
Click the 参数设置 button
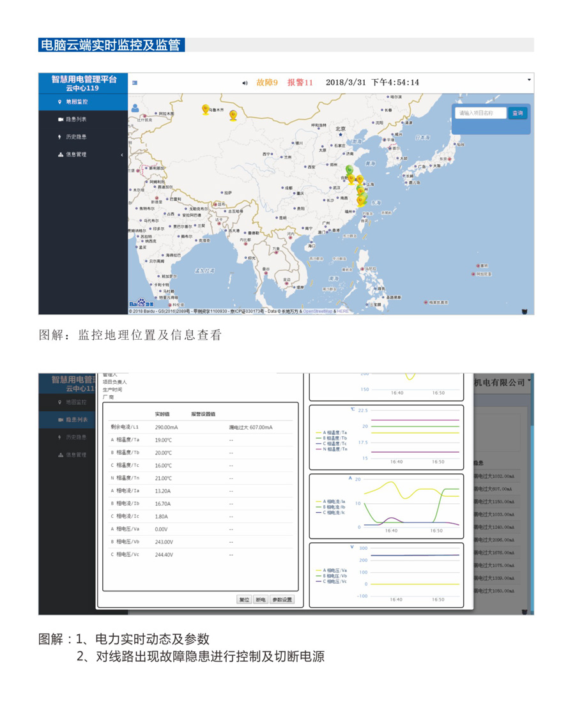click(x=282, y=600)
